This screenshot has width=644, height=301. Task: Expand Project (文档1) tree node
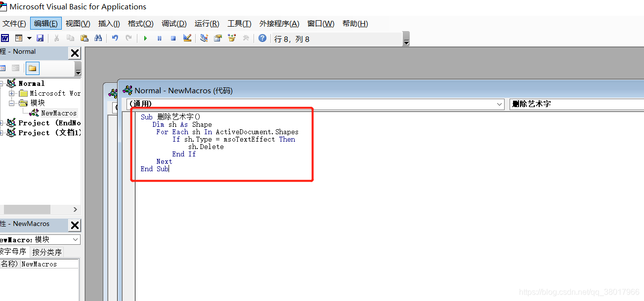[x=2, y=133]
